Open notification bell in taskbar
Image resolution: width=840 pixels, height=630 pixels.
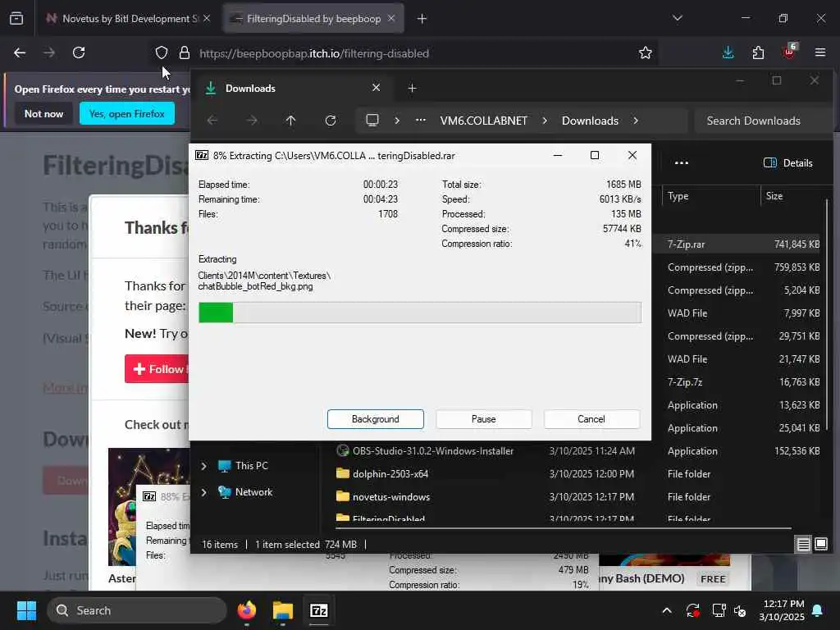[x=818, y=610]
